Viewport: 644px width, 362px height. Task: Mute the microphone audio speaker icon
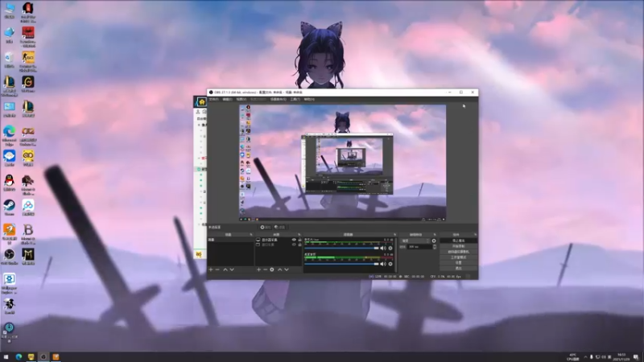pyautogui.click(x=383, y=249)
